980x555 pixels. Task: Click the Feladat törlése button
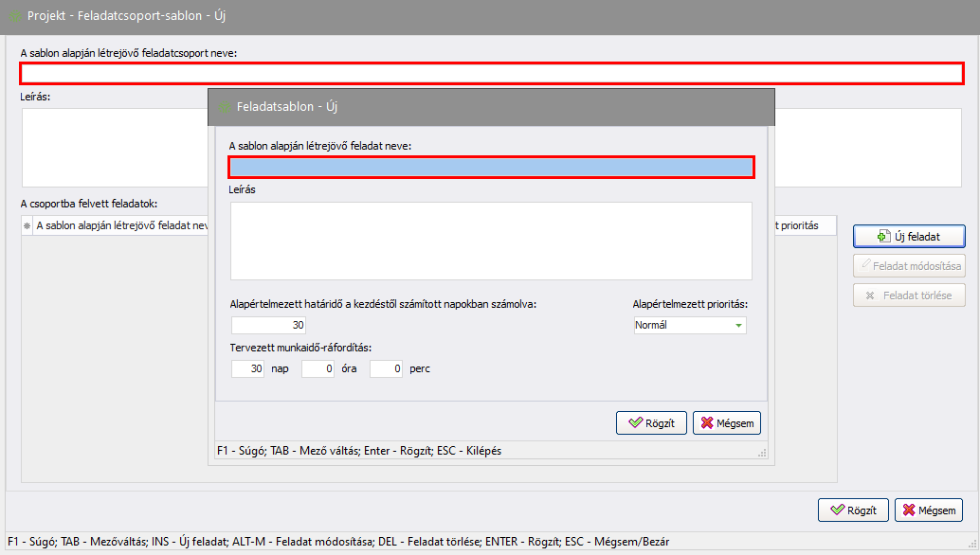(x=909, y=295)
